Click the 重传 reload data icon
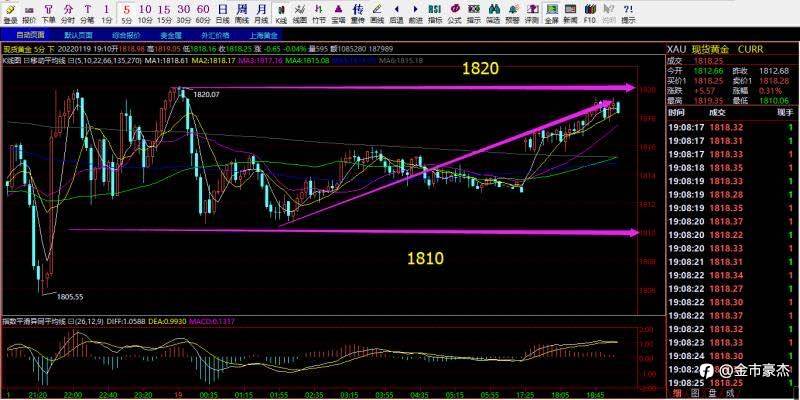Viewport: 800px width, 400px height. (x=358, y=14)
